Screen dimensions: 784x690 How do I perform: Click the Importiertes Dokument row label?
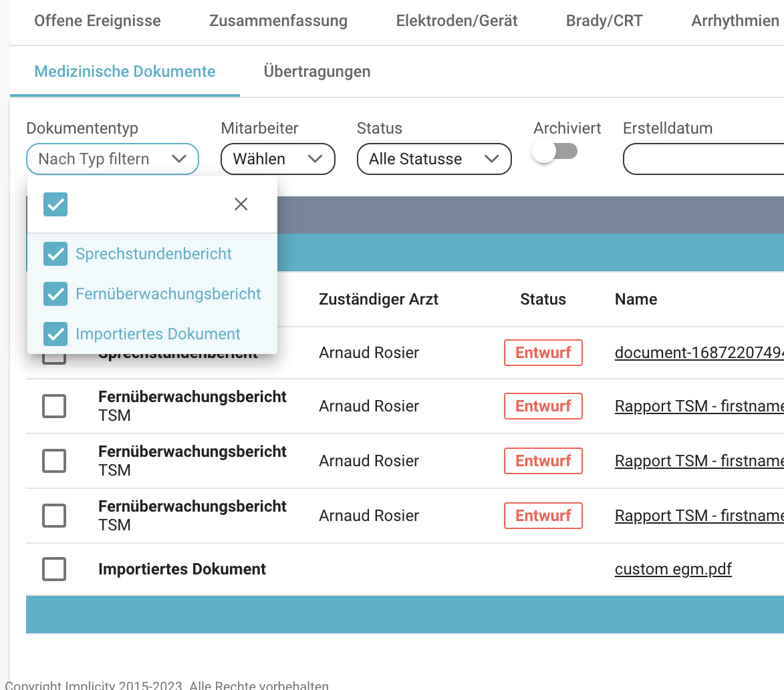coord(182,569)
